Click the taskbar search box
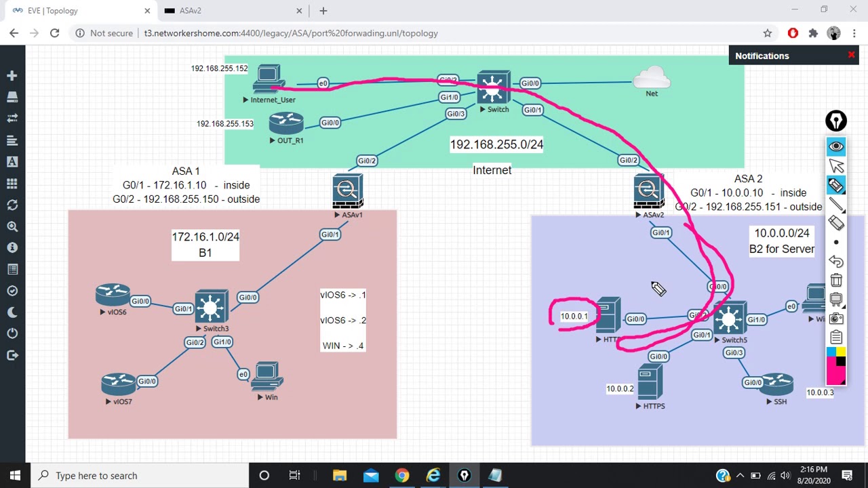Viewport: 868px width, 488px height. click(x=140, y=475)
